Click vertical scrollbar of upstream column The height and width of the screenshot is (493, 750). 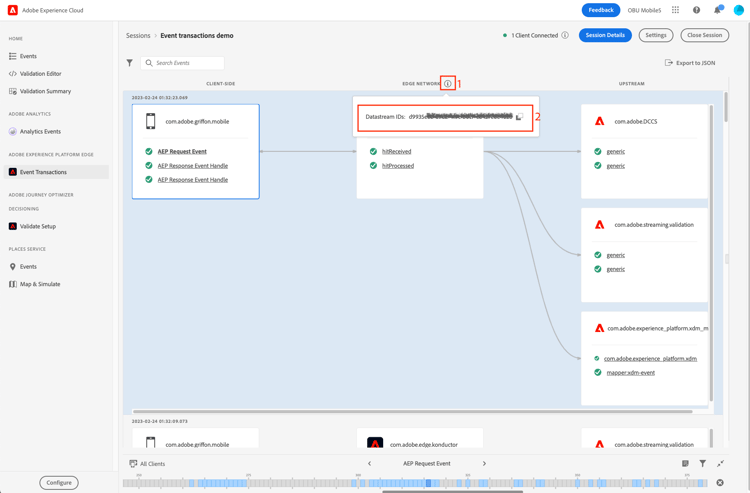(711, 253)
